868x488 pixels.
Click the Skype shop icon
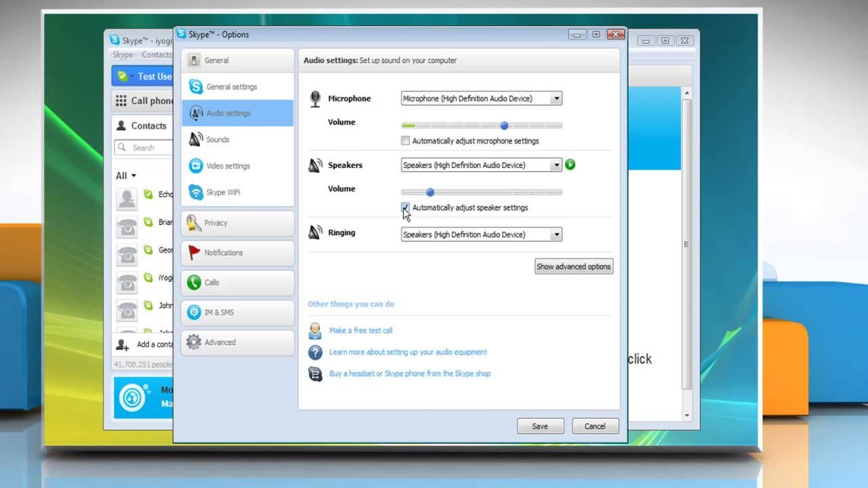click(315, 373)
